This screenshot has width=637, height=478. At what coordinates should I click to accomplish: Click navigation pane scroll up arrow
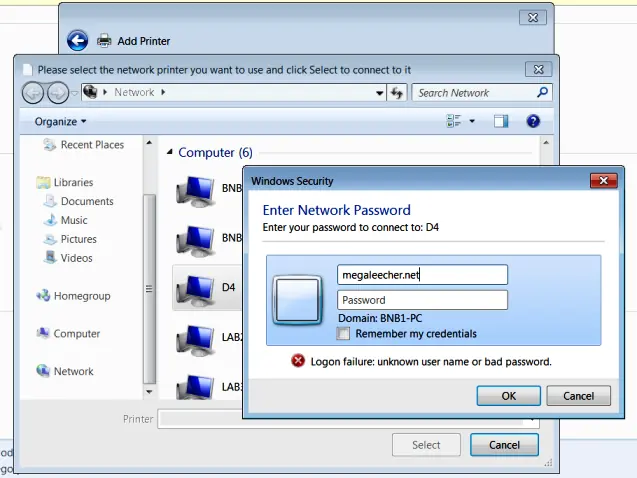click(x=149, y=143)
